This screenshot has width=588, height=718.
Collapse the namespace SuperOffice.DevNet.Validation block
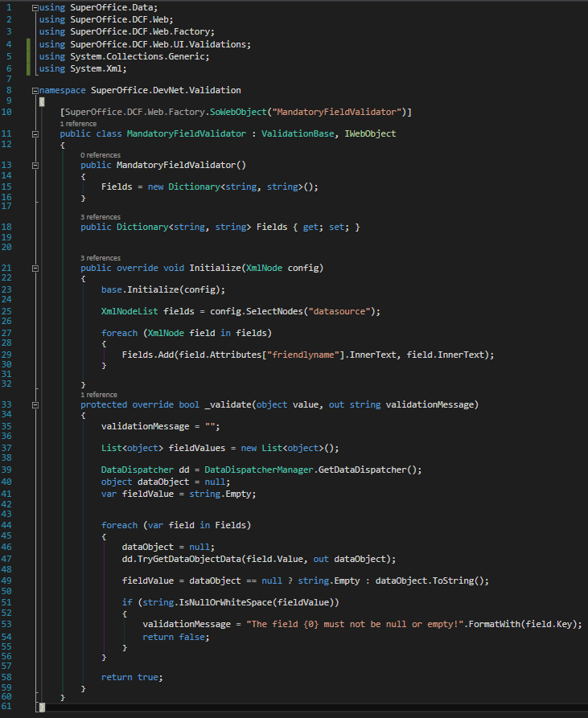(x=35, y=91)
